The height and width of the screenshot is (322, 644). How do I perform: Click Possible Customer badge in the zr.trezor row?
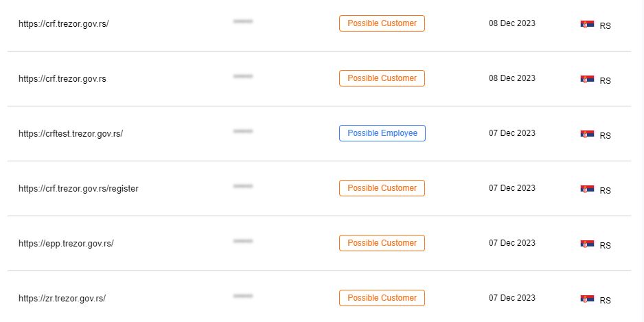pyautogui.click(x=382, y=298)
